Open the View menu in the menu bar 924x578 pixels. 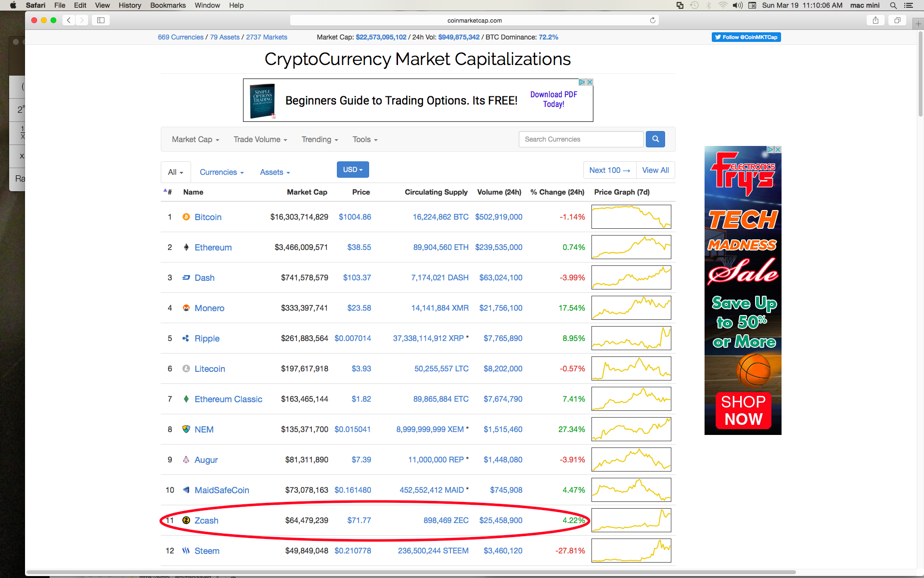102,5
